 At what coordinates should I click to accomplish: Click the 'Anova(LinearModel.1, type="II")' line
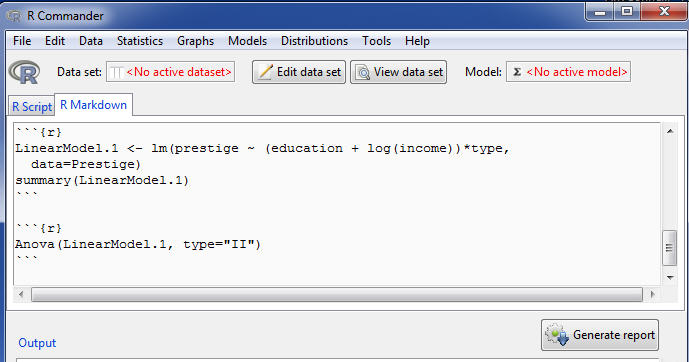pos(138,244)
